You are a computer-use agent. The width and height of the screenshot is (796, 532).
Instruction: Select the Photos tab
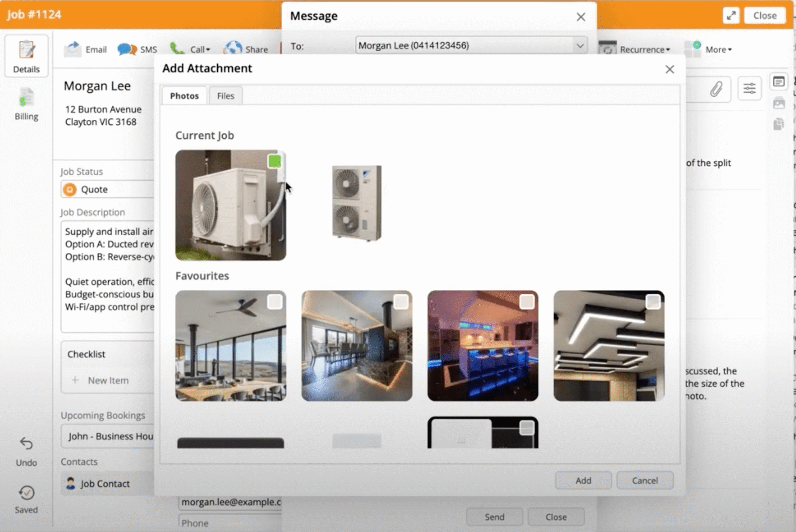pos(184,96)
